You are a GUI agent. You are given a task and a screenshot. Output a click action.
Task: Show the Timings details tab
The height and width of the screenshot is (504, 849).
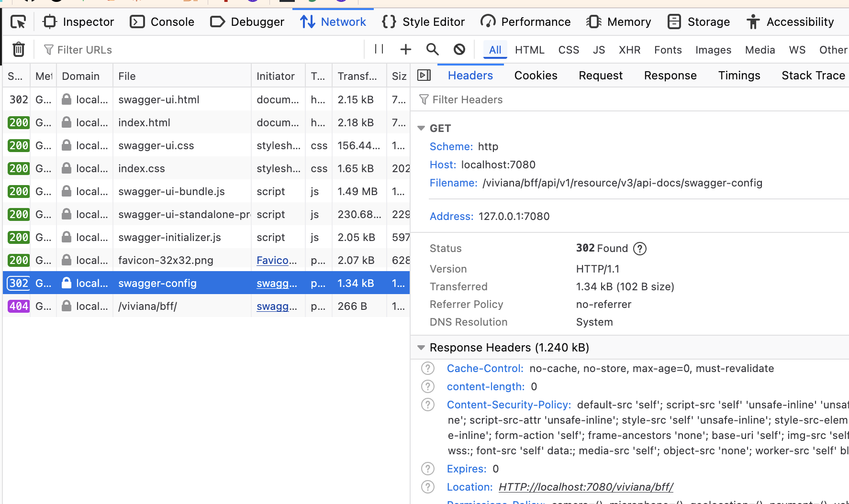tap(739, 76)
